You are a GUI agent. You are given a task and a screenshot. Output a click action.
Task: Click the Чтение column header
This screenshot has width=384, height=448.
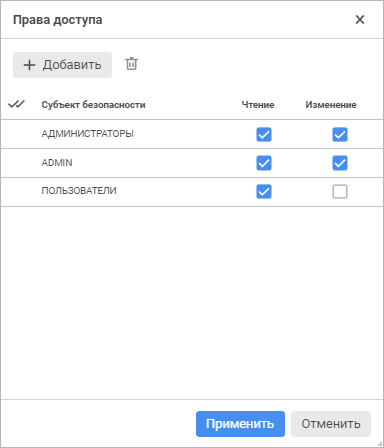click(258, 105)
